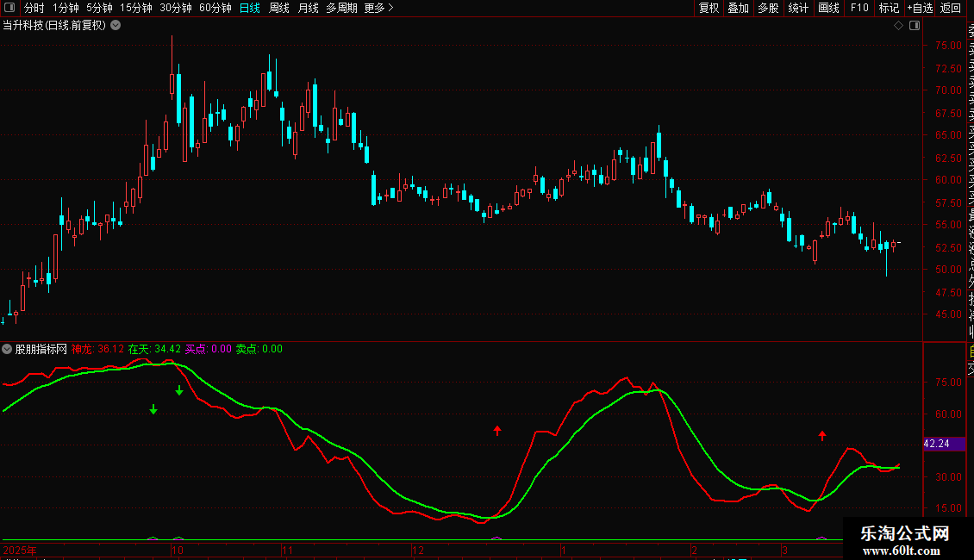
Task: Click the 45.00 label on the main price axis
Action: coord(948,314)
